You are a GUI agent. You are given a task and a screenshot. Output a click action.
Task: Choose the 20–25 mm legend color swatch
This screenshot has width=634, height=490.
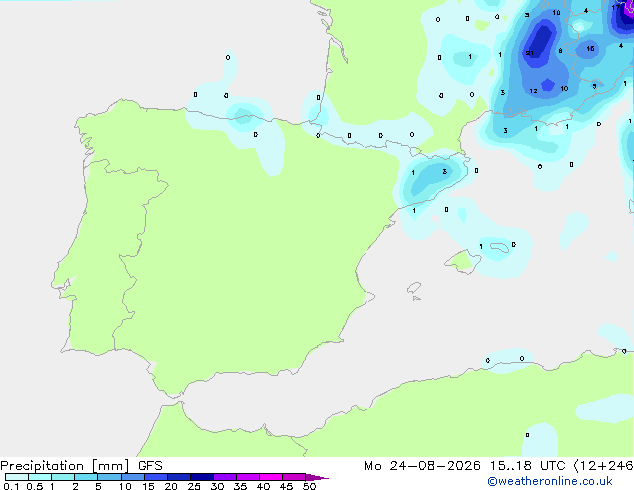click(179, 477)
